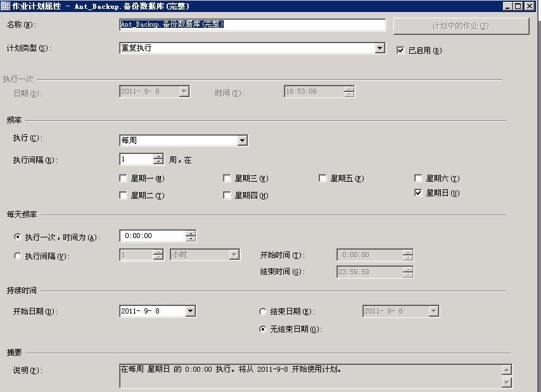Screen dimensions: 541x392
Task: Disable the 已启用 checkbox
Action: tap(400, 51)
